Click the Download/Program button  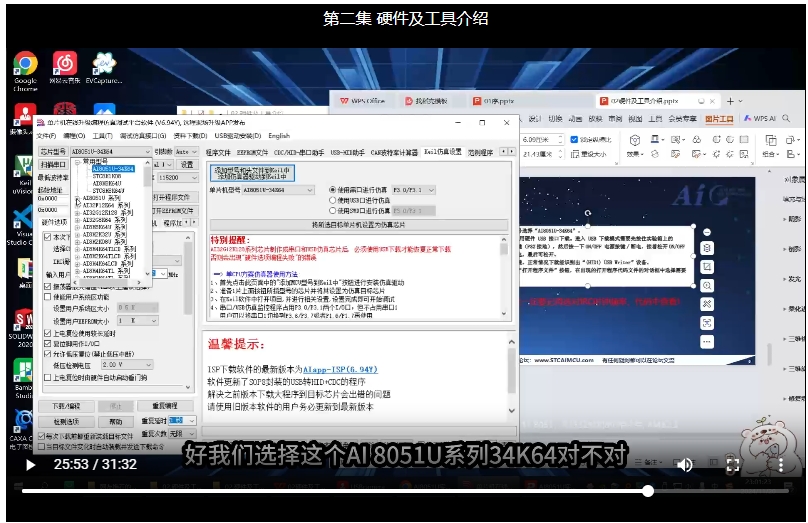[x=66, y=407]
